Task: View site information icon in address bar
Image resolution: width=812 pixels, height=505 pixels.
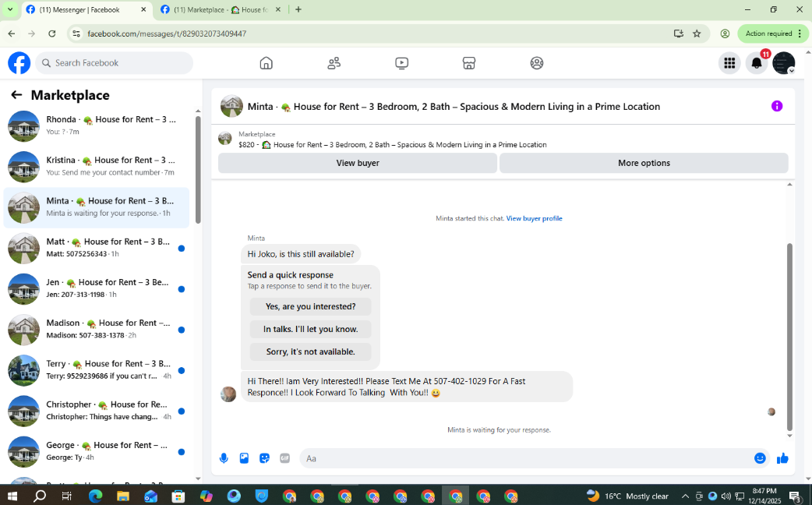Action: coord(76,34)
